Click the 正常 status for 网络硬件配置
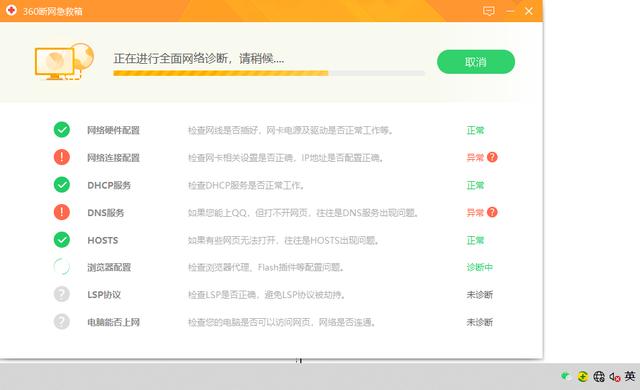Image resolution: width=640 pixels, height=390 pixels. [475, 130]
